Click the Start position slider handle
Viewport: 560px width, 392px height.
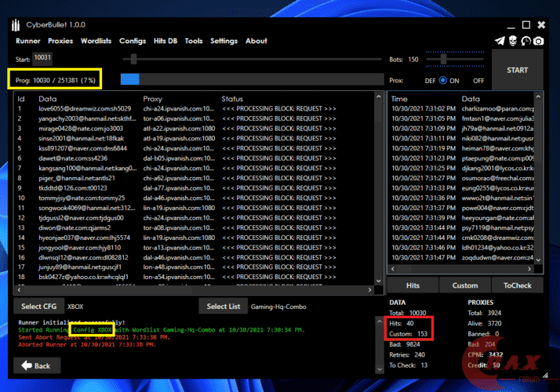click(x=133, y=60)
